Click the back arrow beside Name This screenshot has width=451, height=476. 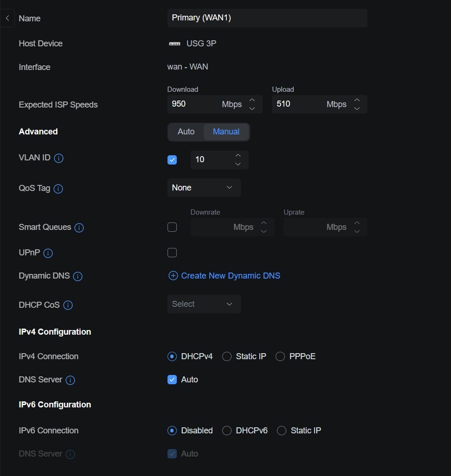[x=7, y=18]
